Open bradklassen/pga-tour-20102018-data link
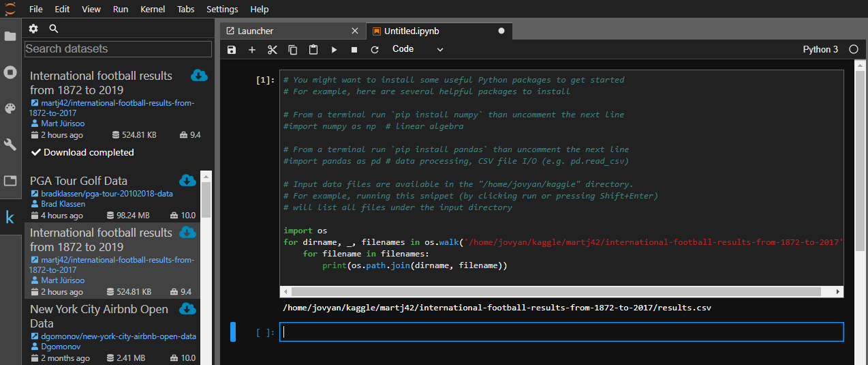 coord(107,194)
